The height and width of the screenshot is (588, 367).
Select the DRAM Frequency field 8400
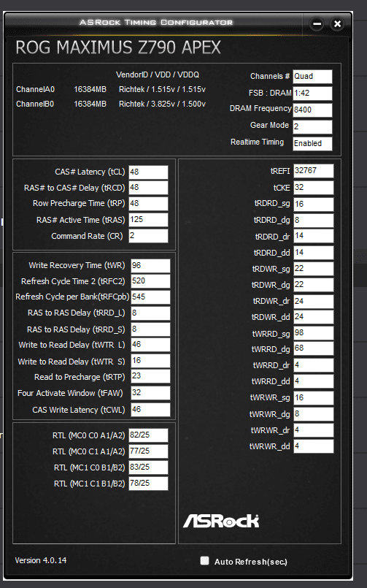[x=312, y=110]
